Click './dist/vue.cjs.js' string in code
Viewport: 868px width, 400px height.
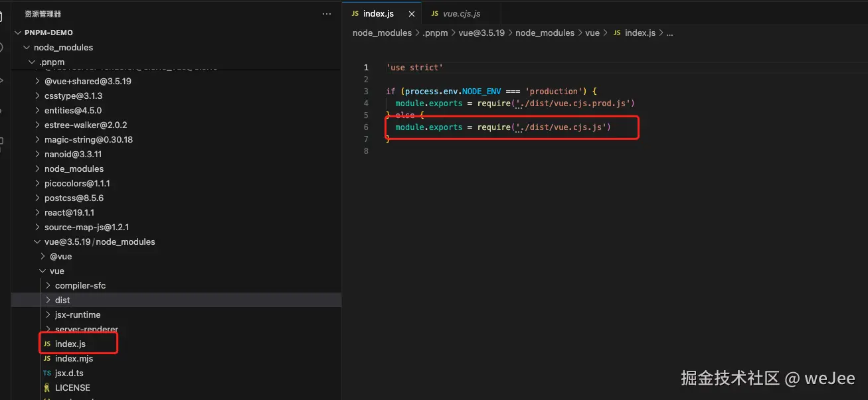(x=561, y=127)
